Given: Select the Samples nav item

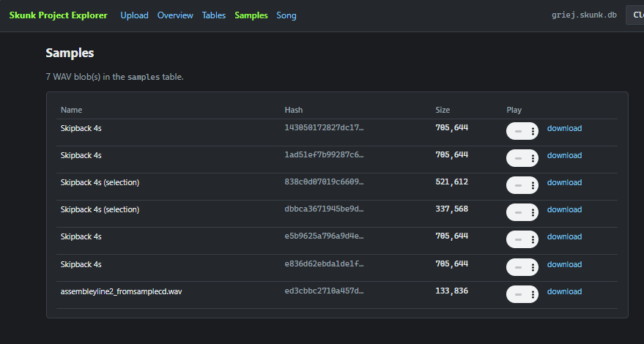Looking at the screenshot, I should tap(251, 15).
